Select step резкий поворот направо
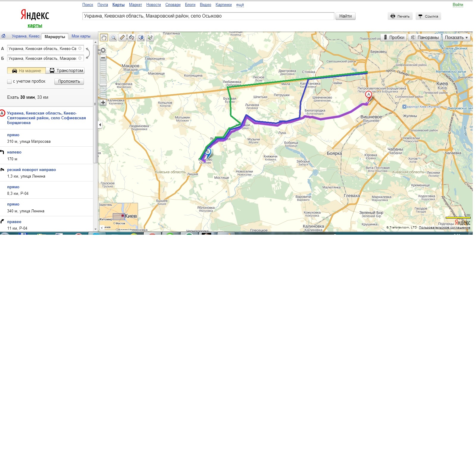The height and width of the screenshot is (472, 476). 46,173
